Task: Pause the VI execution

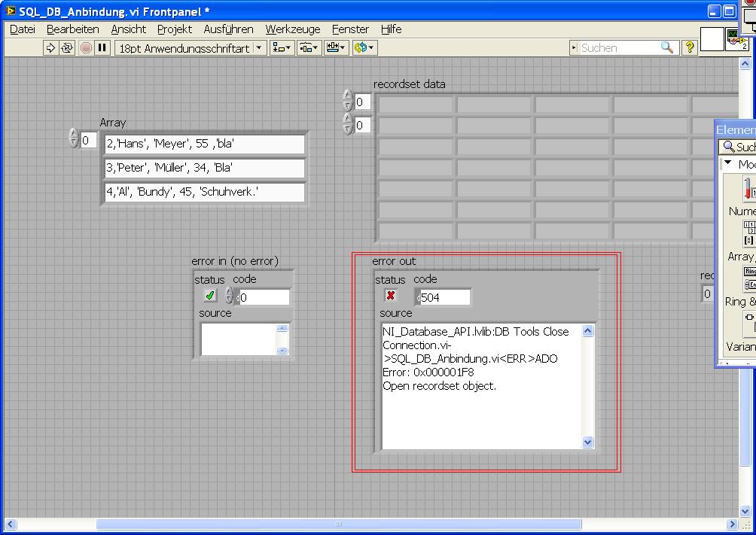Action: 102,47
